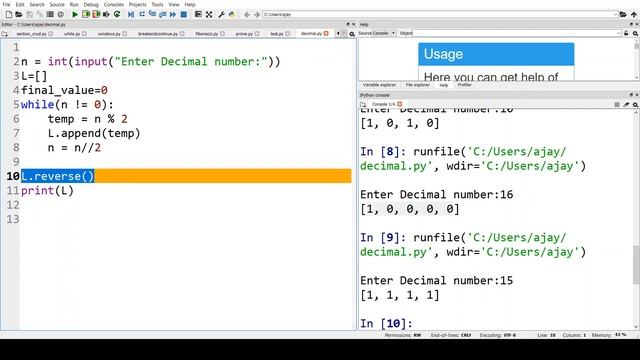
Task: Click line 11 print(L) in editor
Action: click(47, 191)
